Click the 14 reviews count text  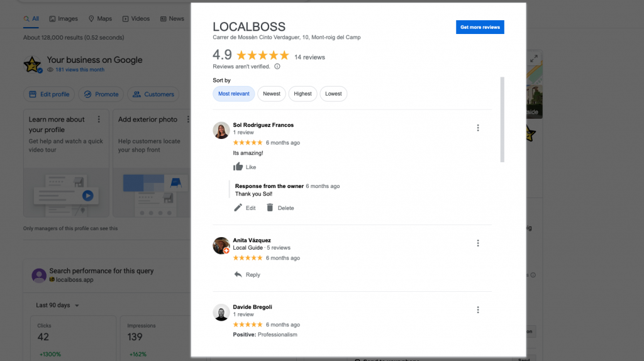pyautogui.click(x=309, y=57)
